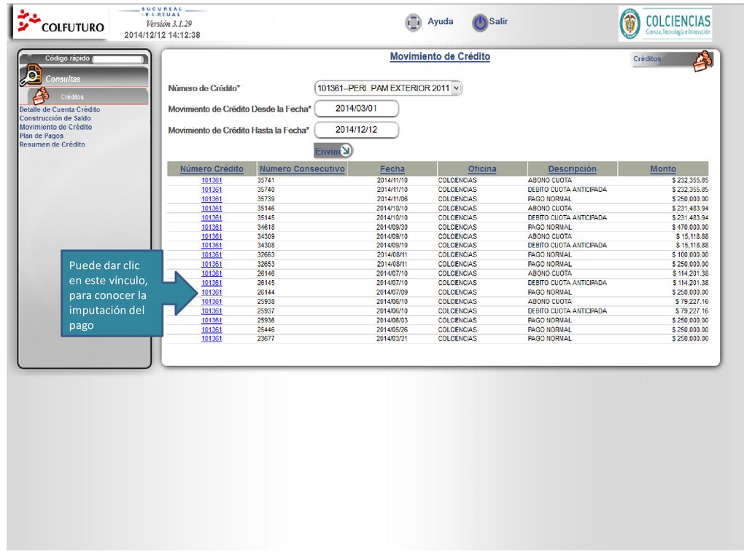The height and width of the screenshot is (560, 747).
Task: Select the amount $ 114,201.38 in row 26145
Action: click(690, 283)
